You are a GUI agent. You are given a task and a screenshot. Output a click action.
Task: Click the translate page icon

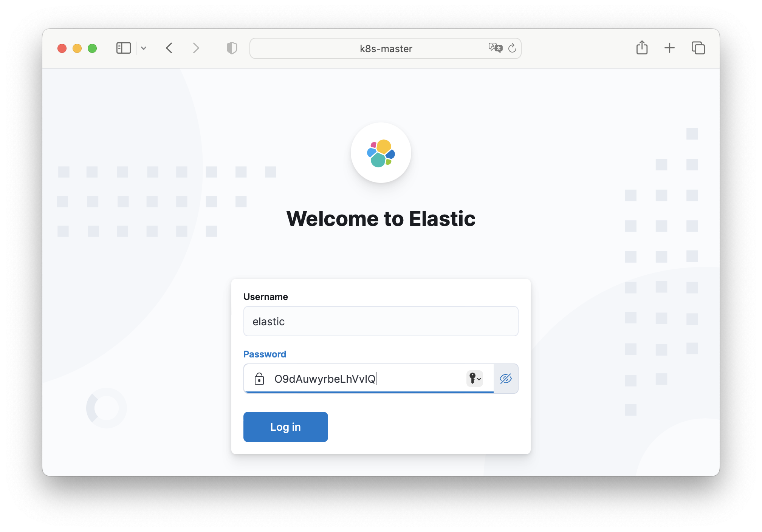coord(495,48)
